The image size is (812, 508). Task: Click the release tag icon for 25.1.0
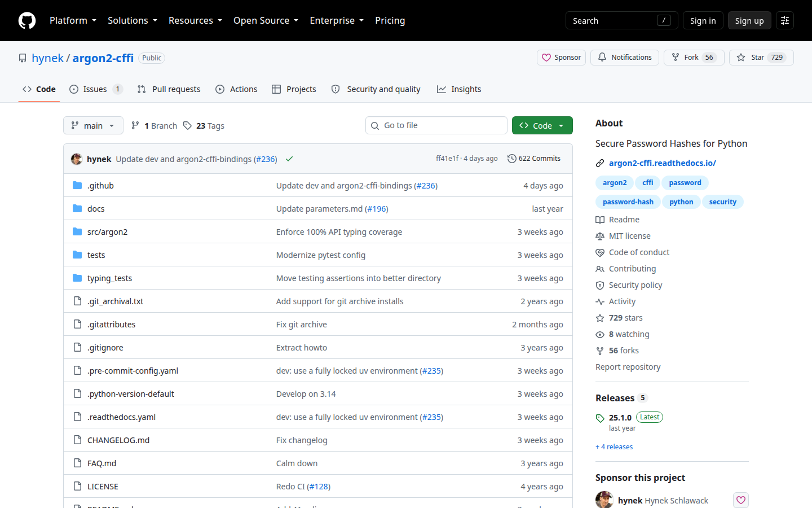pyautogui.click(x=600, y=418)
